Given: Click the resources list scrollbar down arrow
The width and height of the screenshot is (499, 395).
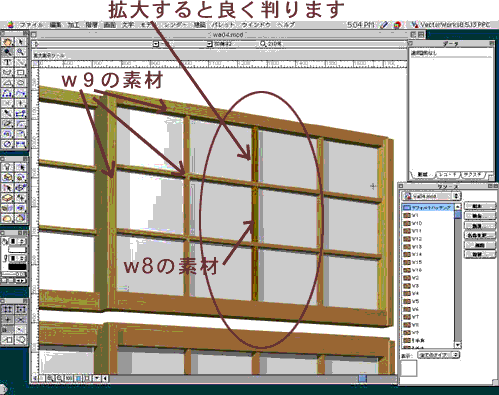Looking at the screenshot, I should [458, 345].
